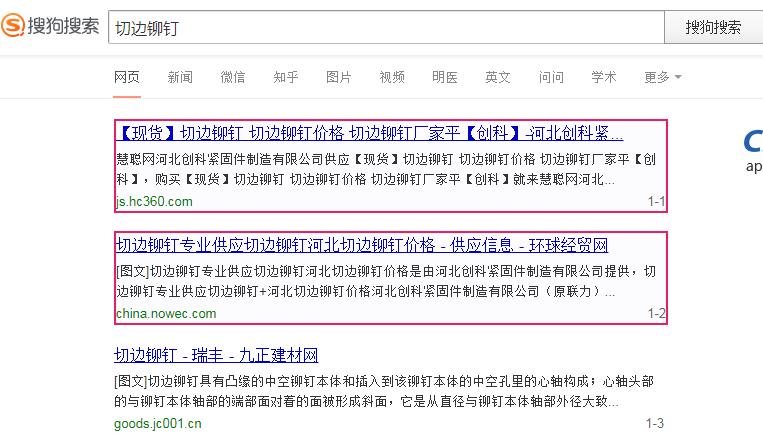Select the 网页 tab
The width and height of the screenshot is (763, 439).
[x=127, y=77]
